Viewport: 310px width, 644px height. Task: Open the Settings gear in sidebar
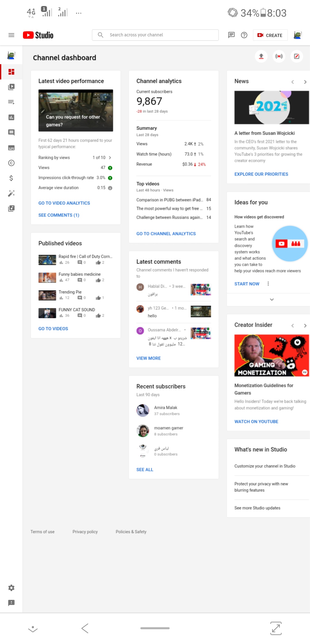click(11, 588)
